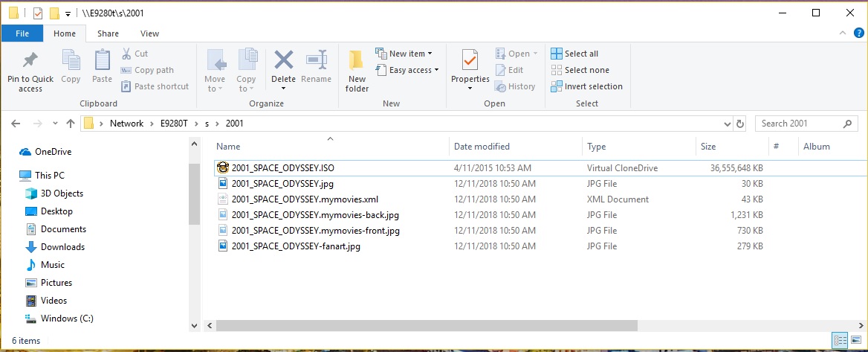Collapse the ribbon with the chevron
Viewport: 868px width, 352px height.
(843, 33)
